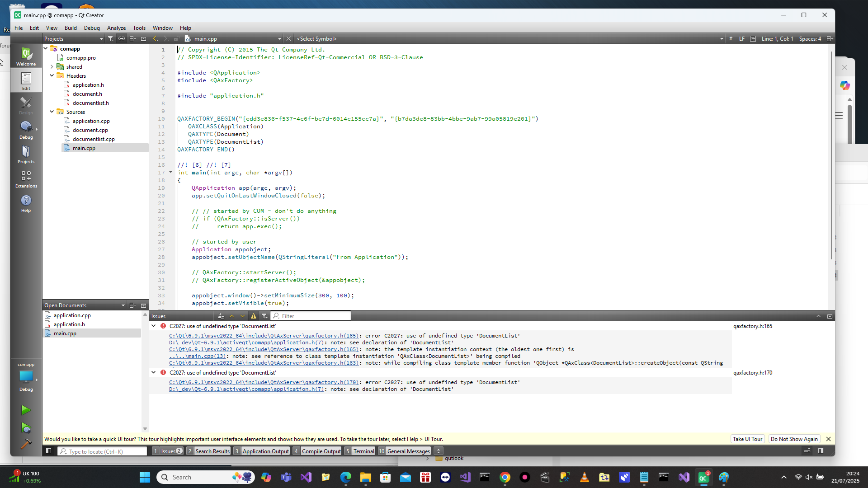Click Take UI Tour button

(x=747, y=439)
